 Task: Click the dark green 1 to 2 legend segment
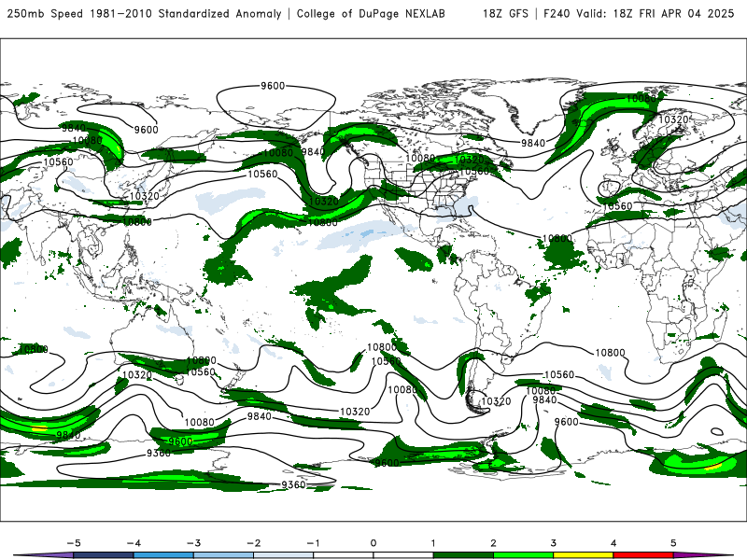pyautogui.click(x=463, y=555)
